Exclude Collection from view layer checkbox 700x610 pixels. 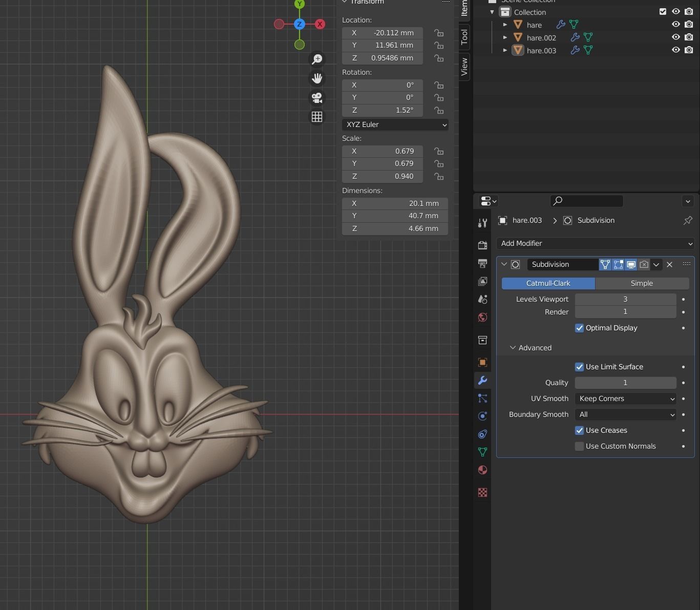click(663, 12)
